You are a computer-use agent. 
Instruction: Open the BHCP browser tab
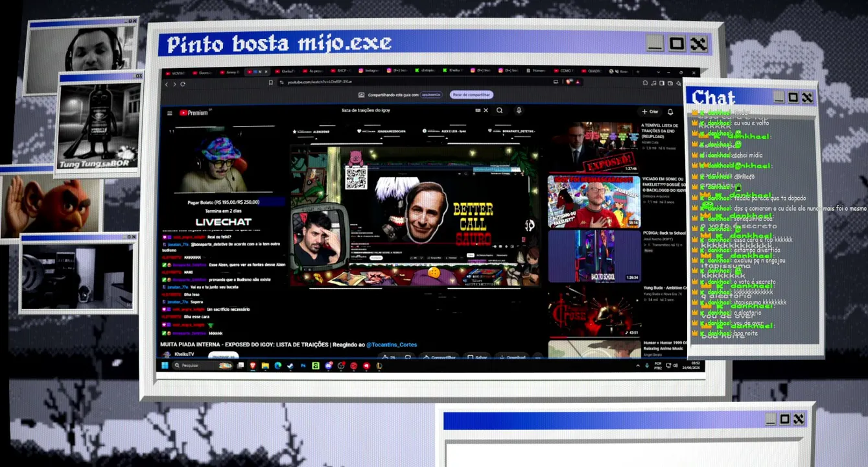(x=342, y=71)
